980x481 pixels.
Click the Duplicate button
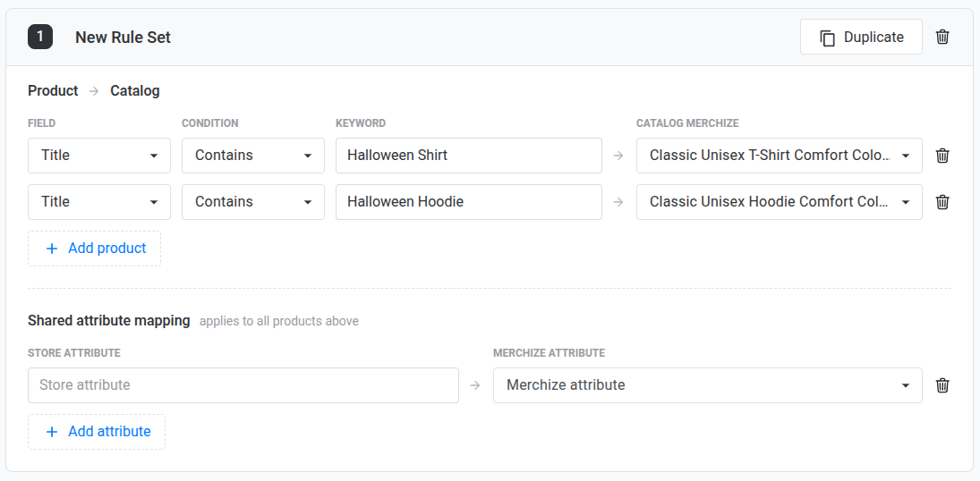(x=861, y=37)
